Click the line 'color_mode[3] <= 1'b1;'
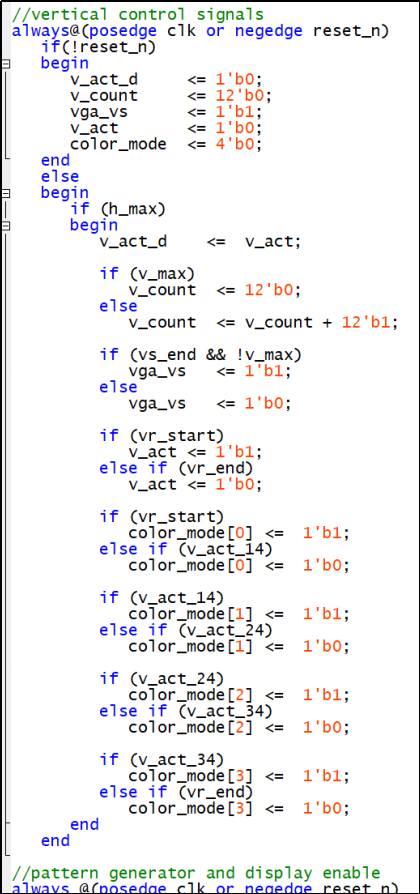The image size is (420, 894). (239, 777)
